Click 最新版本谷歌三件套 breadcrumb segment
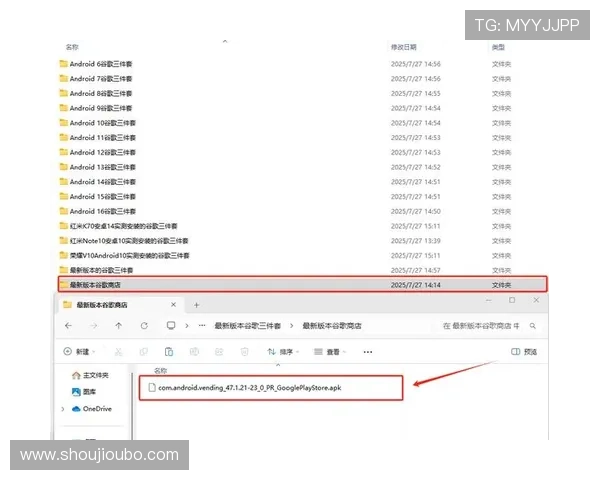Viewport: 600px width, 480px height. click(248, 326)
